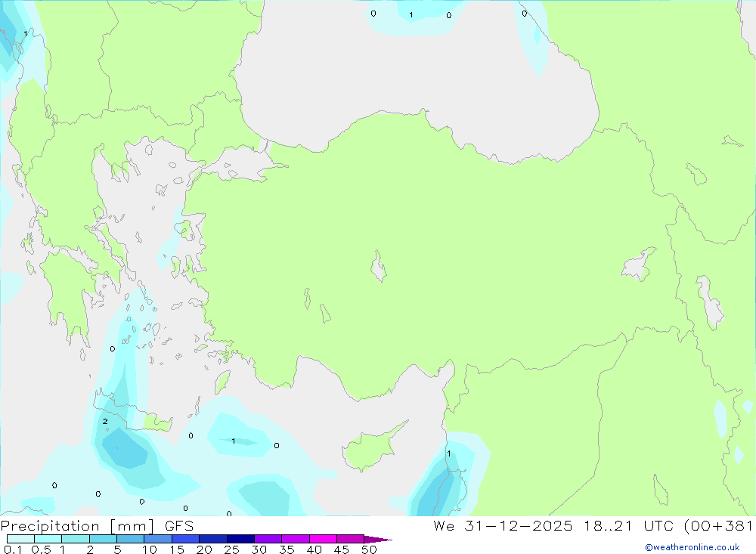The width and height of the screenshot is (756, 554).
Task: Click the weatheronline.co.uk copyright link
Action: 692,547
